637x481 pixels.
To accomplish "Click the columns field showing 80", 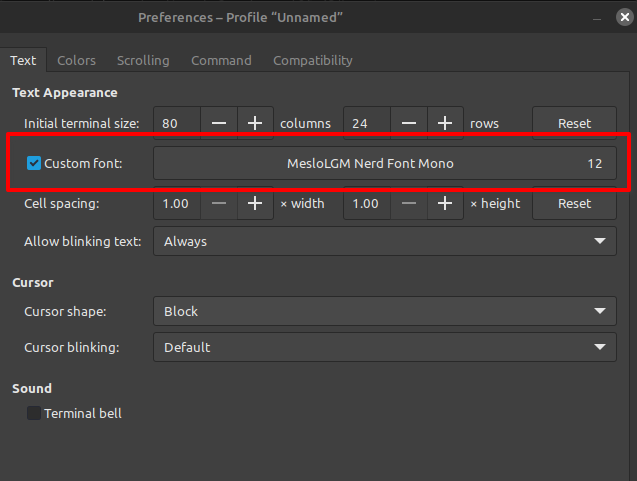I will tap(177, 123).
